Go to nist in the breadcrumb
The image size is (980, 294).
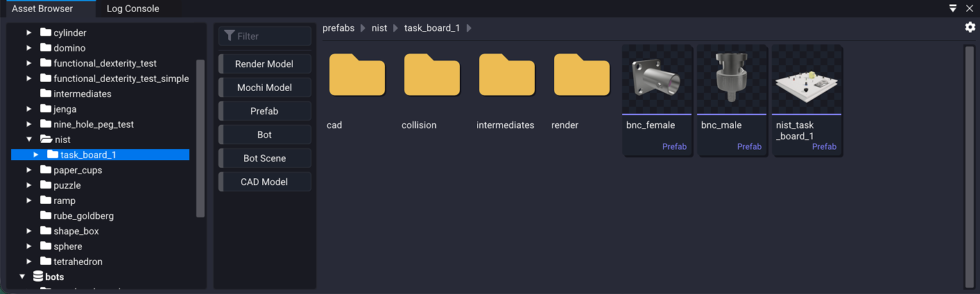pos(379,28)
